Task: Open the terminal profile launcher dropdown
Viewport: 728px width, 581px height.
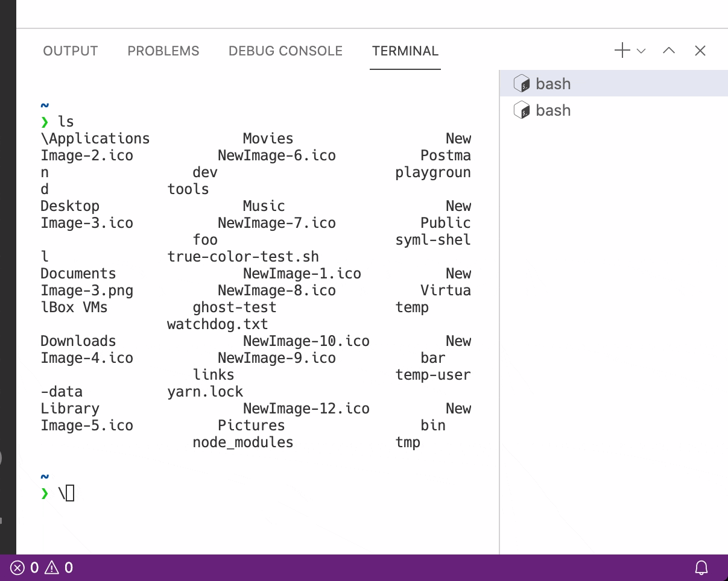Action: pos(641,51)
